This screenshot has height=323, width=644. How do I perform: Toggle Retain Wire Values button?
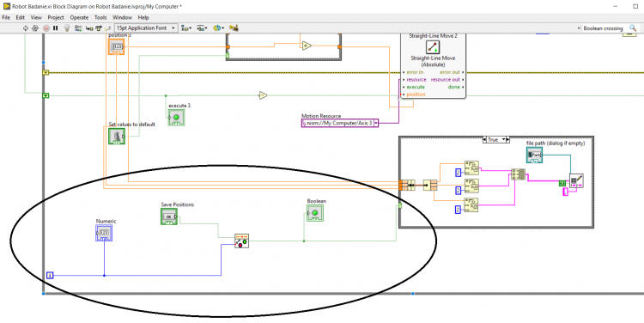coord(78,28)
